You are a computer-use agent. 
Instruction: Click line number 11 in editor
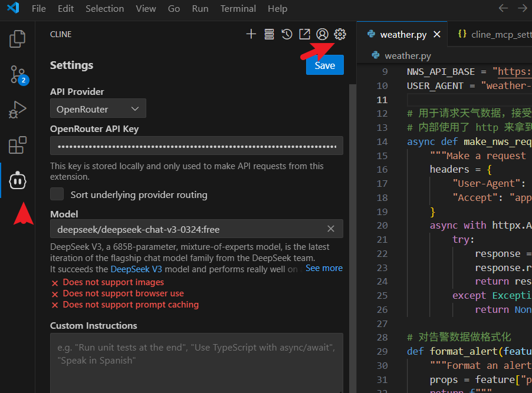(382, 100)
